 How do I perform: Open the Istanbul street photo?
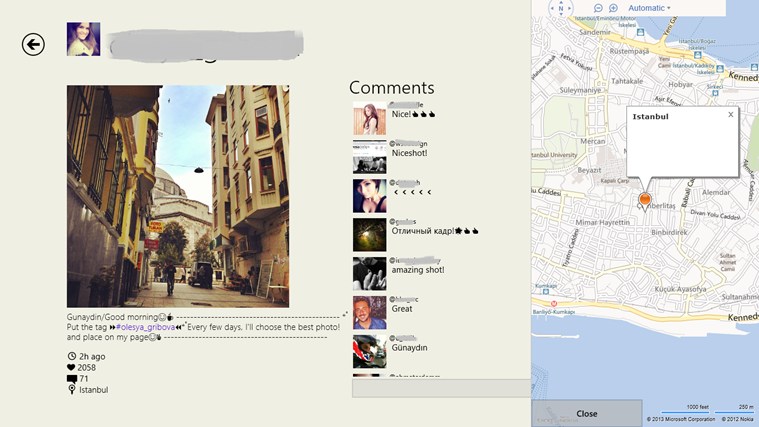tap(178, 196)
